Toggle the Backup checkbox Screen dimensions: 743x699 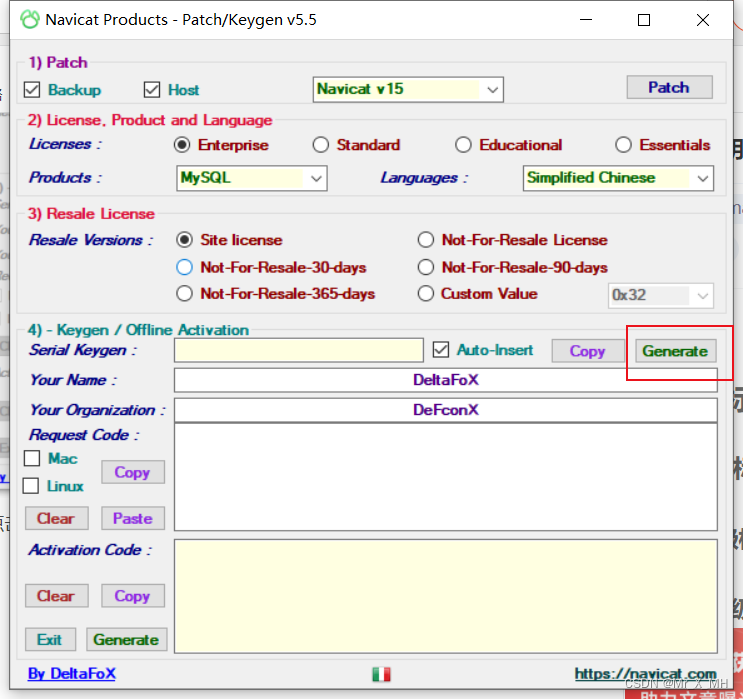(32, 90)
